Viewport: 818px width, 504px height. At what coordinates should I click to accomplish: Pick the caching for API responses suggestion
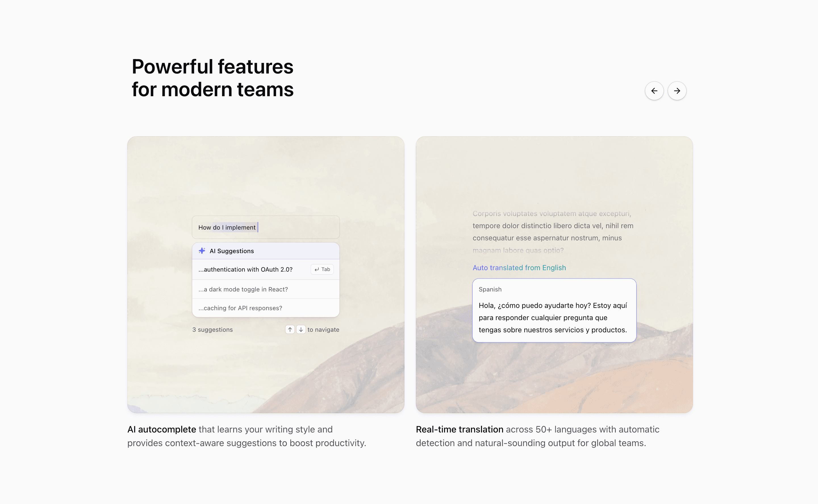click(x=240, y=308)
